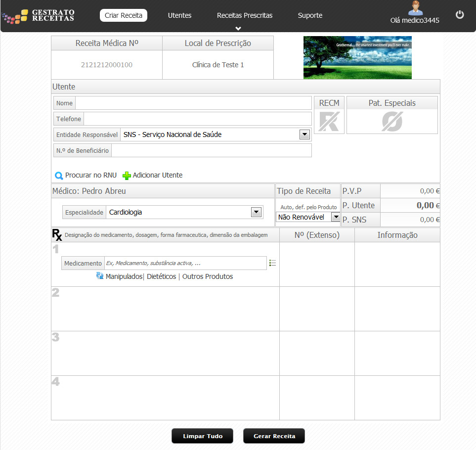Click the power logout icon
Image resolution: width=476 pixels, height=450 pixels.
pos(460,15)
